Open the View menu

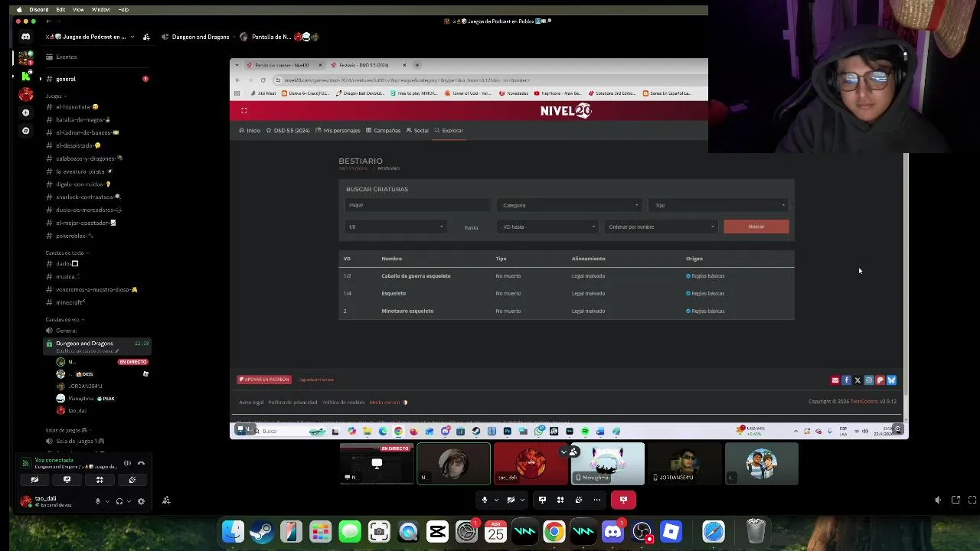tap(78, 10)
